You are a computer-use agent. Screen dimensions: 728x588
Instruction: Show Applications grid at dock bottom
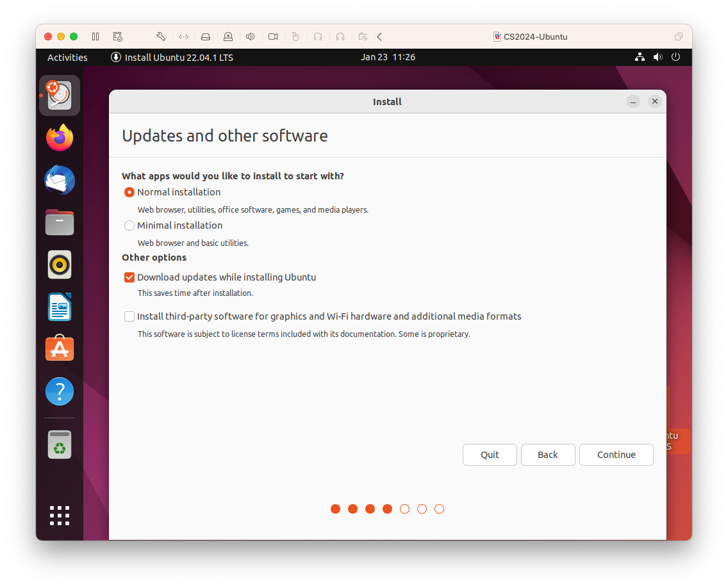[60, 516]
